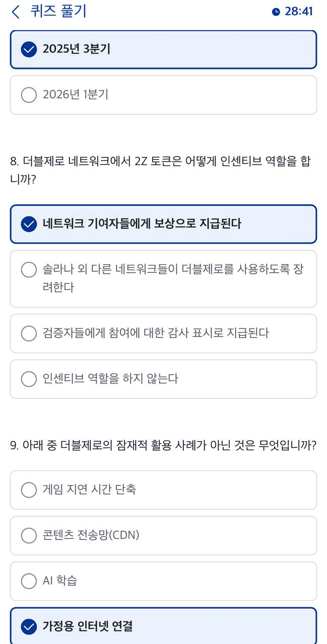Viewport: 327px width, 644px height.
Task: Click the checkmark icon beside 네트워크 기여자들에게 answer
Action: [x=29, y=224]
